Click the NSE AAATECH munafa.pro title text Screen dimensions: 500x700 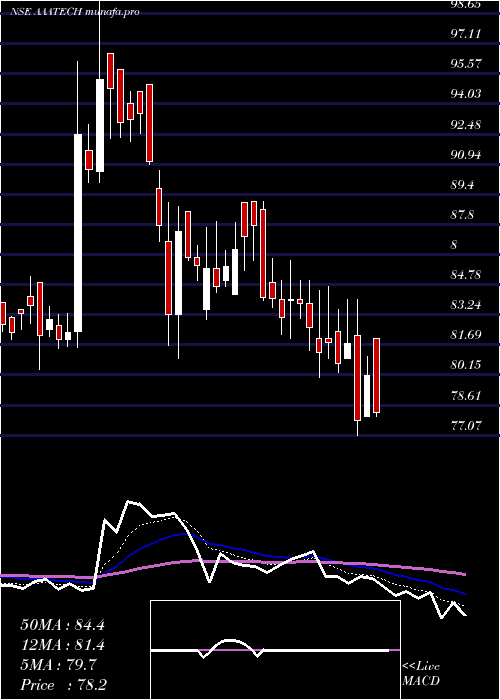(75, 12)
